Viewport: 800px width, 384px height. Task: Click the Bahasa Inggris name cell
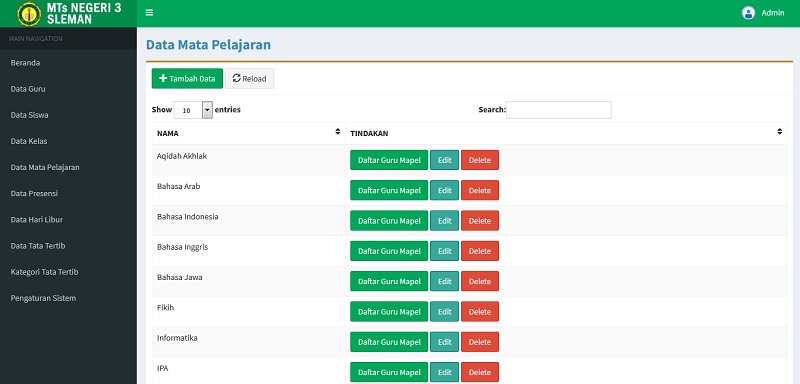click(248, 251)
